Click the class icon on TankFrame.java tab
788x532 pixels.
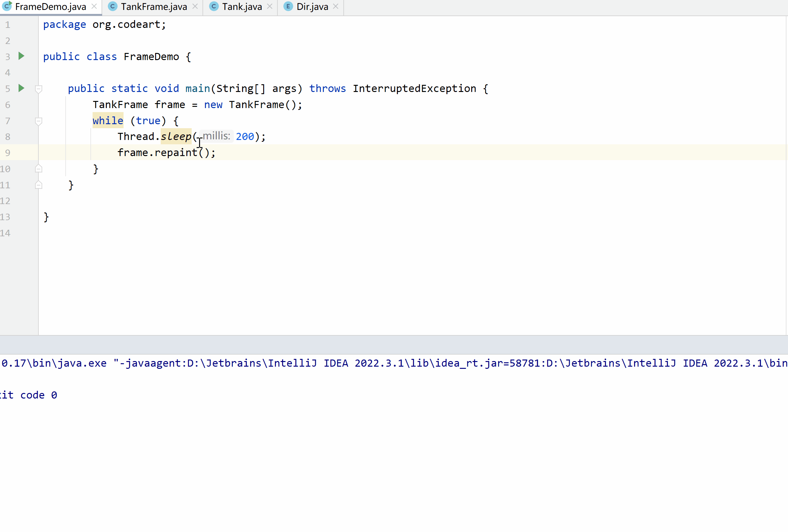pyautogui.click(x=113, y=7)
